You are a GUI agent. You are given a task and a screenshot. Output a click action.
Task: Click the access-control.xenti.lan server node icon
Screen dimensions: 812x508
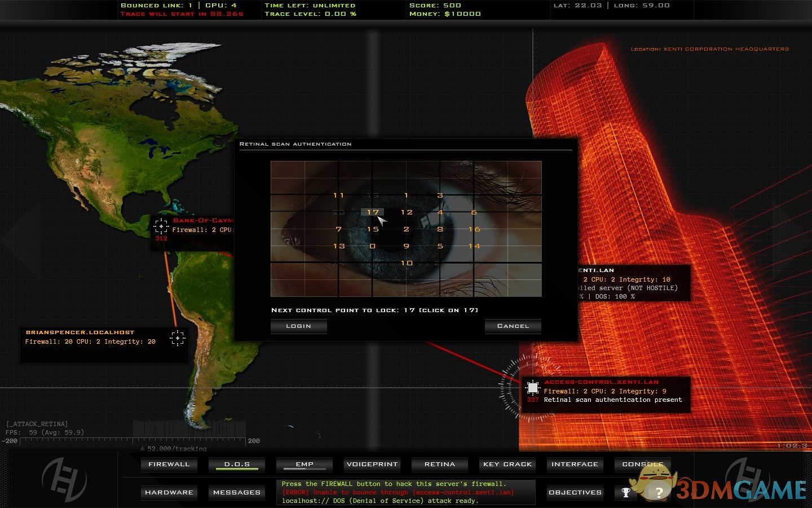532,388
